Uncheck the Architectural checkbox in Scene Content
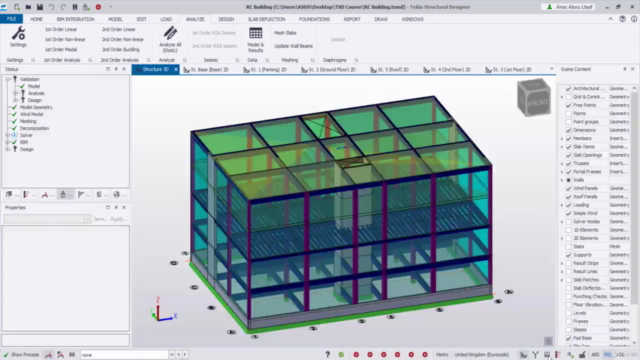The image size is (640, 360). coord(568,89)
